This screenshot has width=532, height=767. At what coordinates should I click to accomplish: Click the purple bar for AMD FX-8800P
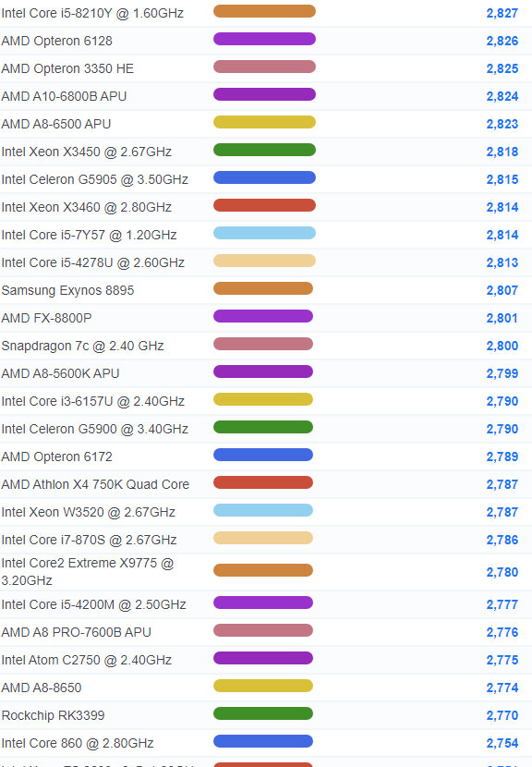263,316
